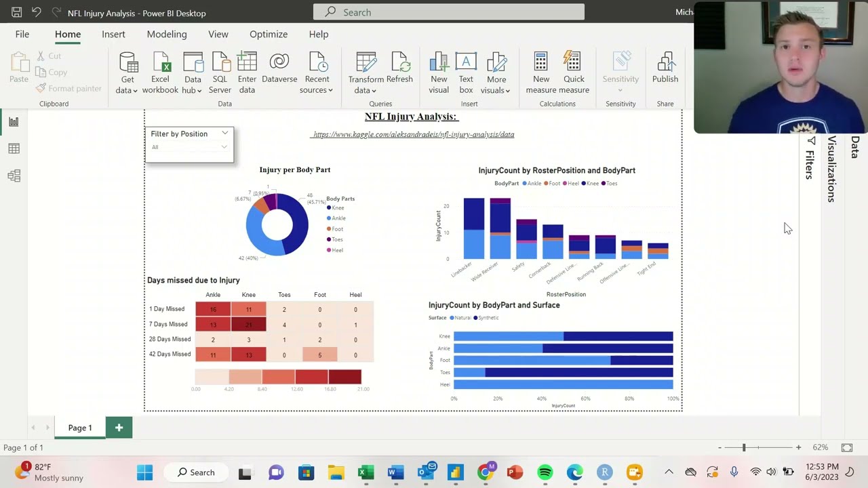The height and width of the screenshot is (488, 868).
Task: Click the zoom out minus button
Action: (x=720, y=447)
